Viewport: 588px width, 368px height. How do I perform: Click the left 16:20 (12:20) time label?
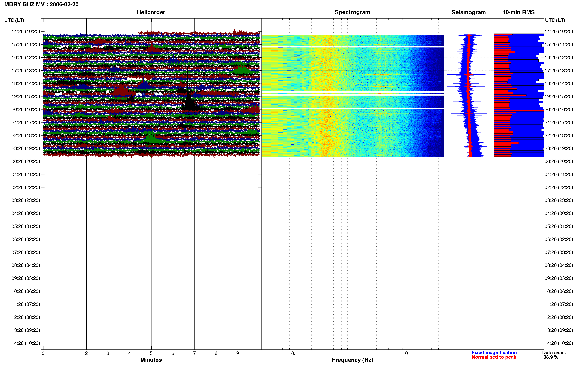tap(26, 57)
